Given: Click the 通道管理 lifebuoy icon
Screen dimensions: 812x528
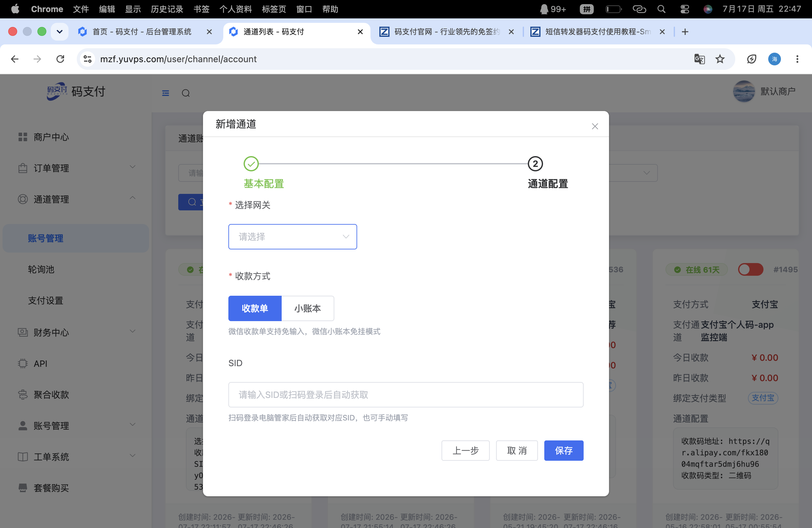Looking at the screenshot, I should pyautogui.click(x=23, y=199).
